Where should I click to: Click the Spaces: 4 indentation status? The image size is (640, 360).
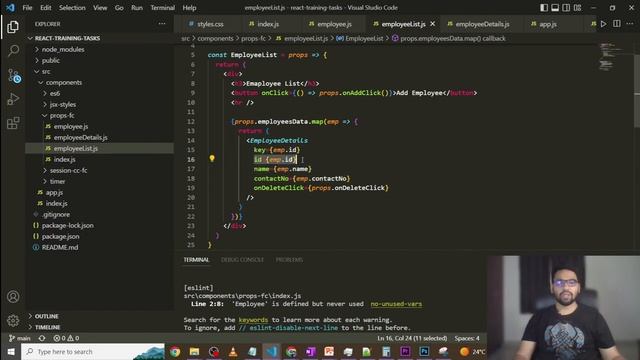tap(467, 338)
